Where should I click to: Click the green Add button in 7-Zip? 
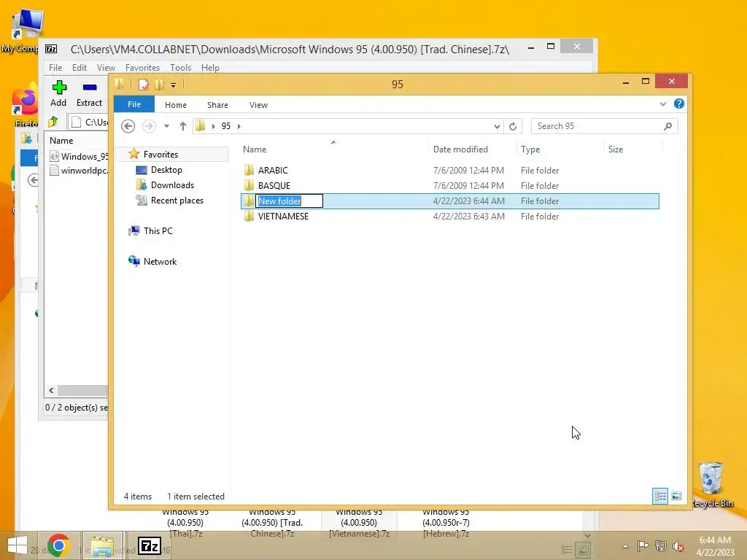pos(58,93)
